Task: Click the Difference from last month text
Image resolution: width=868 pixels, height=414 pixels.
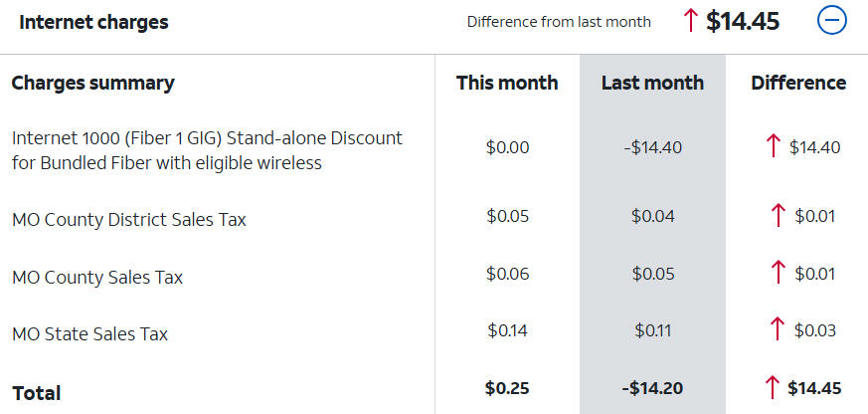Action: point(559,22)
